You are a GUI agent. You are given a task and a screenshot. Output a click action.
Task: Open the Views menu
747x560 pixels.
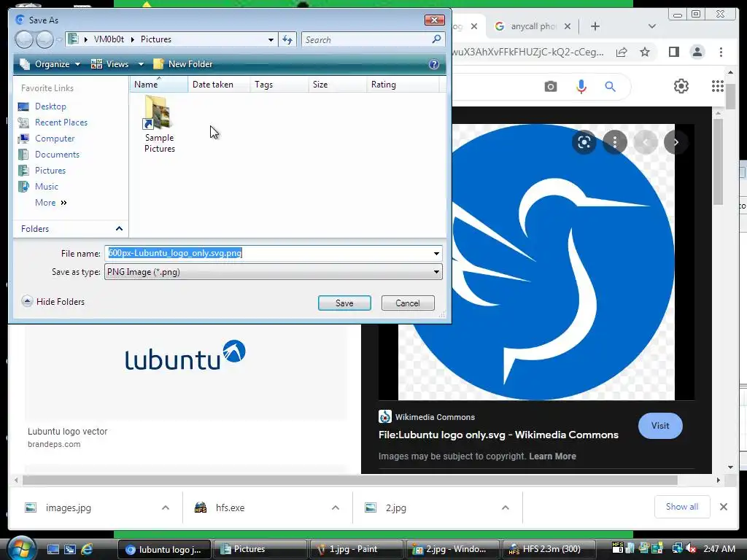pyautogui.click(x=111, y=64)
